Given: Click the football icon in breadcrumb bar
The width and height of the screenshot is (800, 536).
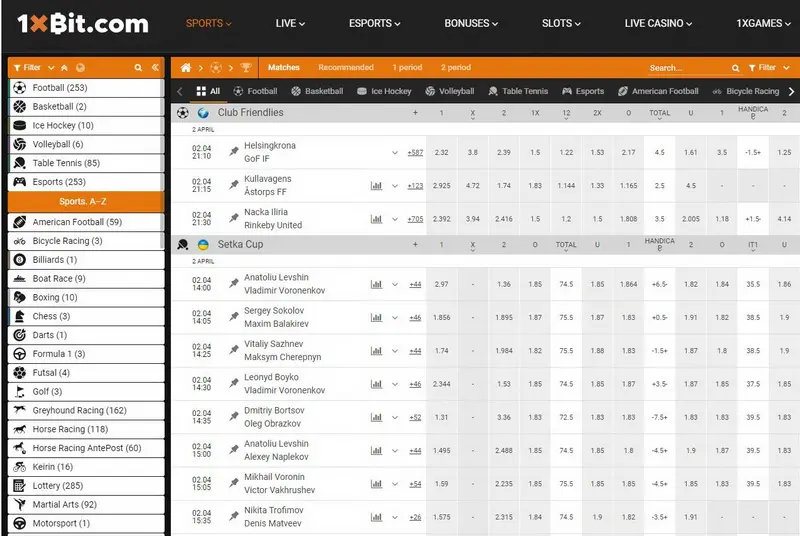Looking at the screenshot, I should tap(216, 68).
